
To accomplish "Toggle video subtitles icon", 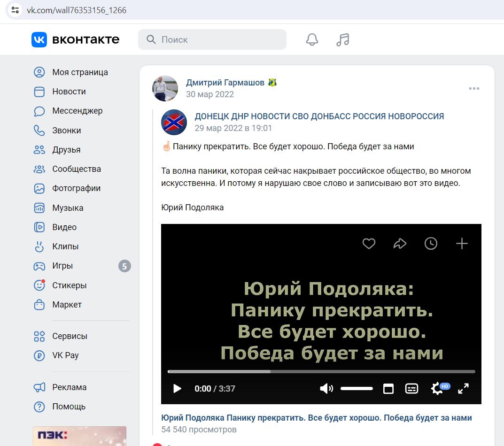I will tap(411, 388).
